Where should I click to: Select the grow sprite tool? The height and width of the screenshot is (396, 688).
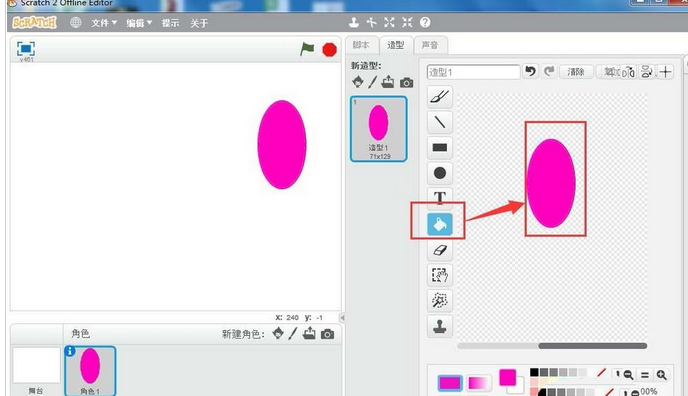click(x=389, y=22)
